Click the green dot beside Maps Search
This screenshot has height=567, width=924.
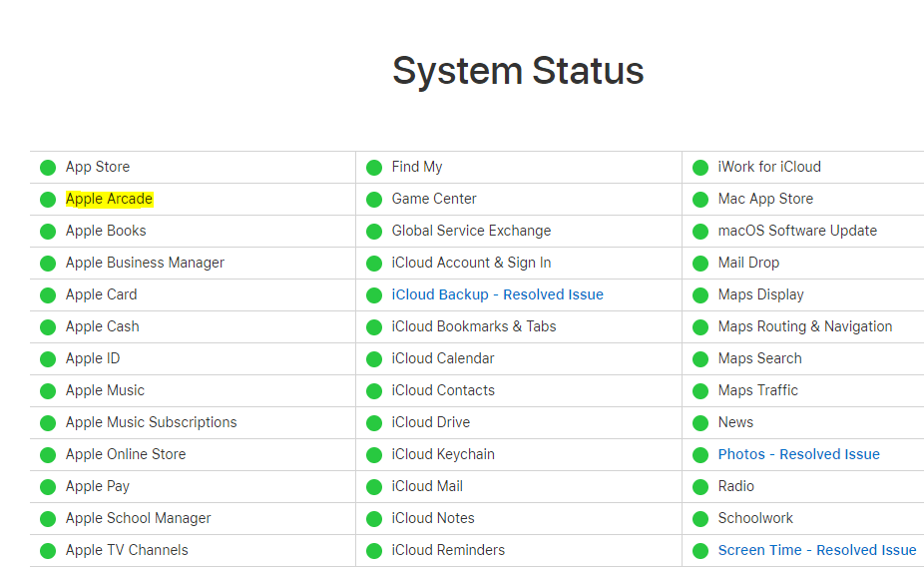coord(700,359)
